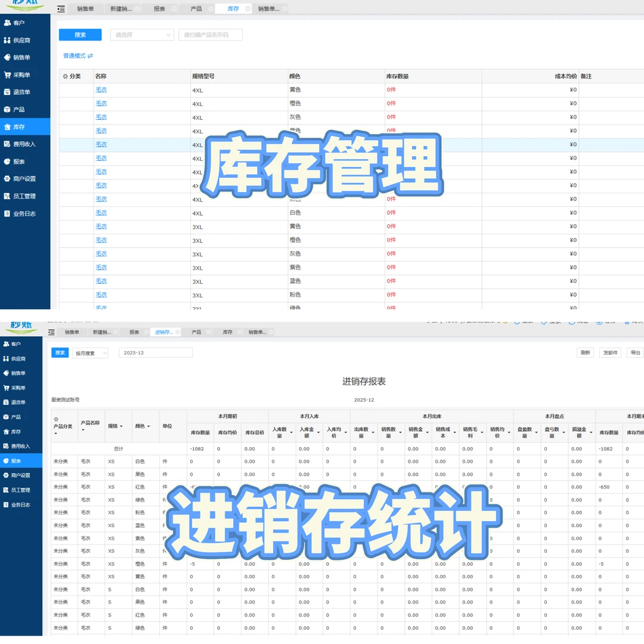Click the 总计 row label
This screenshot has height=644, width=644.
coord(119,449)
